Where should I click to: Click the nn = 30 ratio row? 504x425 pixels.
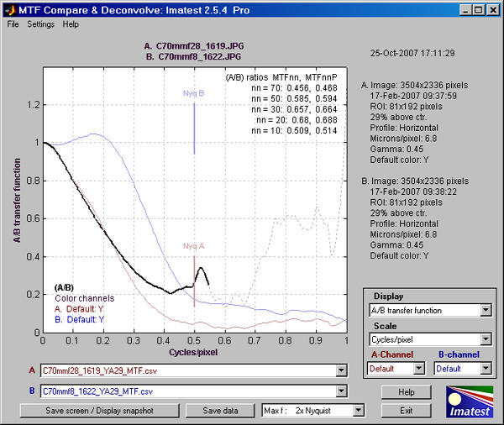294,109
